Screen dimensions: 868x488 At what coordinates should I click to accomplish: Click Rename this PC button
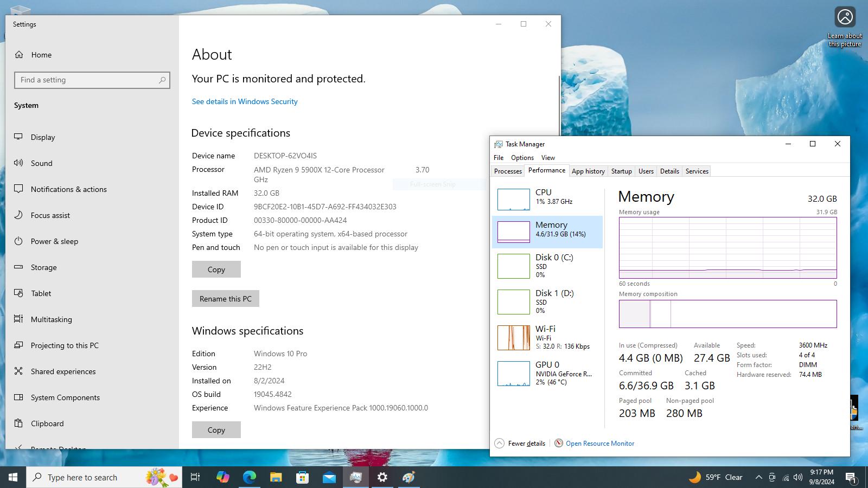[x=225, y=299]
